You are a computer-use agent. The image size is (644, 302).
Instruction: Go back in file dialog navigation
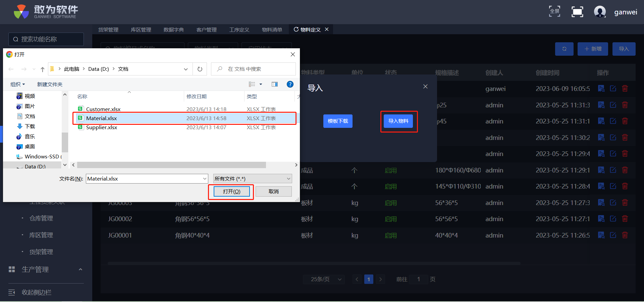click(11, 69)
